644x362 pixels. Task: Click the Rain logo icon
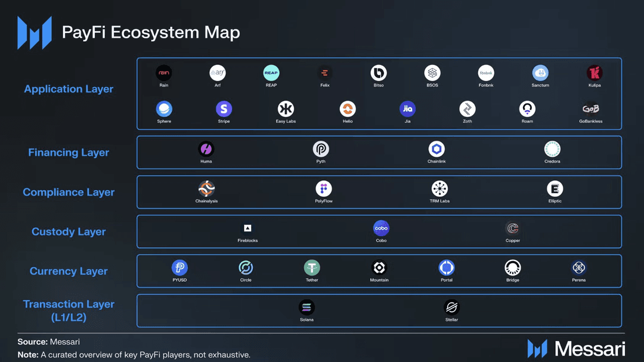tap(163, 73)
